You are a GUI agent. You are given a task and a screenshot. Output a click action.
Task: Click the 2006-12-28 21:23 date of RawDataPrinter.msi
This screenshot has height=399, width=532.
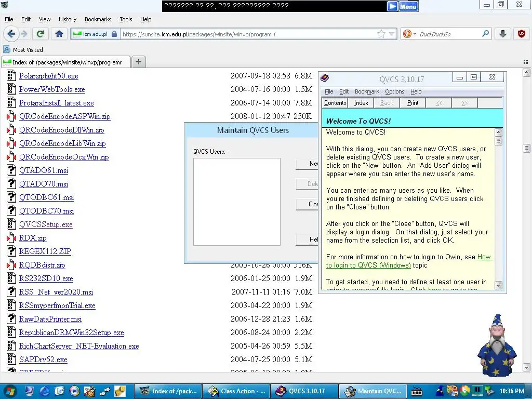[261, 319]
